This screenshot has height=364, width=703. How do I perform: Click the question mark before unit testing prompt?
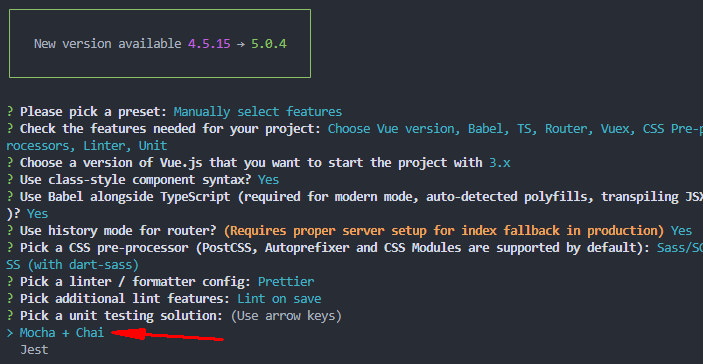(10, 316)
